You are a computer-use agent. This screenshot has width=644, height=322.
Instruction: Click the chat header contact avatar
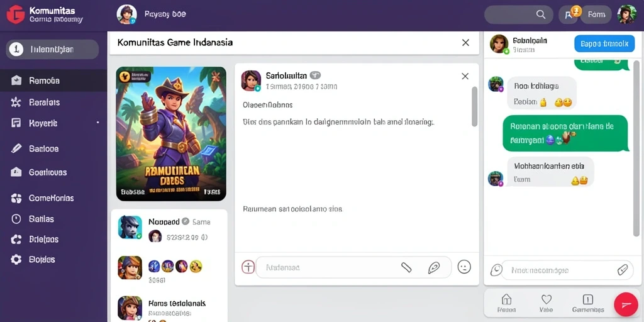499,44
